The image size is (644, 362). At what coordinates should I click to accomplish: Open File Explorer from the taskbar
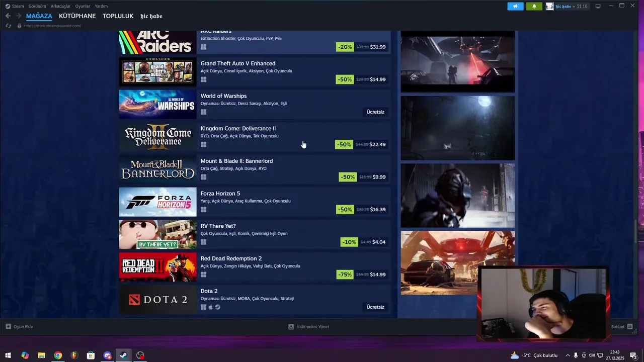(x=41, y=355)
